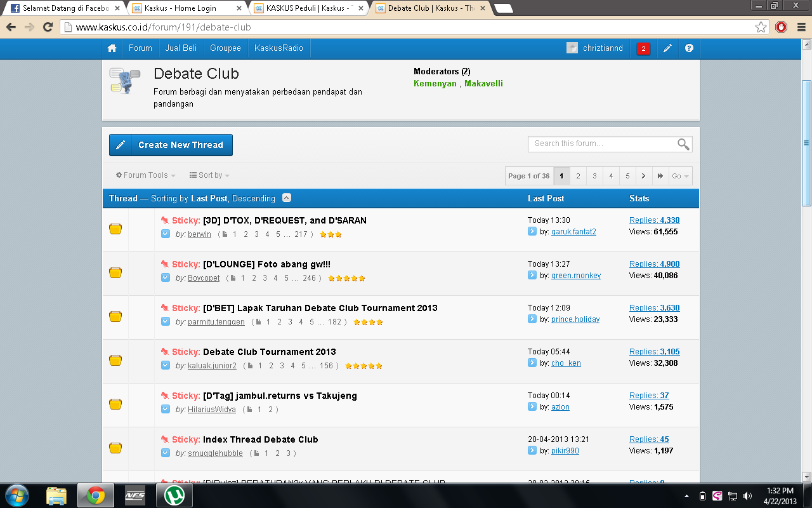Click the browser back arrow
This screenshot has height=508, width=812.
[11, 27]
